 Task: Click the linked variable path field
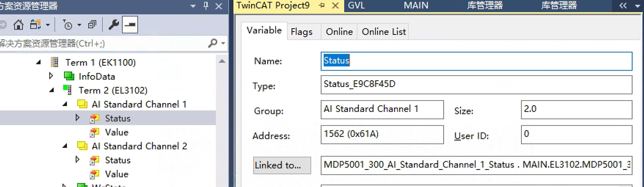[477, 165]
